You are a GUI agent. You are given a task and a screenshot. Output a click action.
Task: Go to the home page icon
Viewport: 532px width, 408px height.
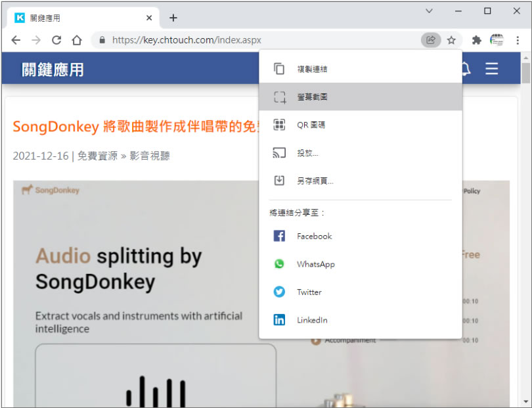(77, 40)
